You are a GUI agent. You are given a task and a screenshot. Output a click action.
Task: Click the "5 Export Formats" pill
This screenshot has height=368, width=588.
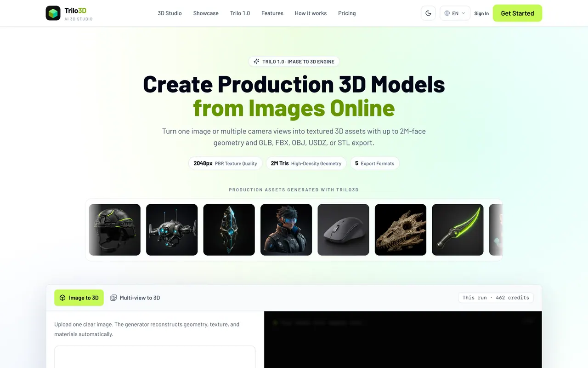point(375,163)
